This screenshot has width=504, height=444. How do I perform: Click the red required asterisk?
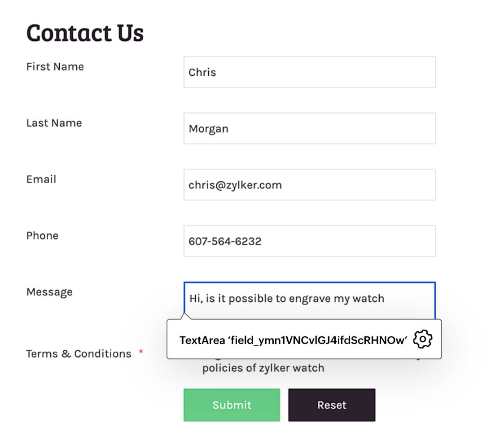click(140, 353)
